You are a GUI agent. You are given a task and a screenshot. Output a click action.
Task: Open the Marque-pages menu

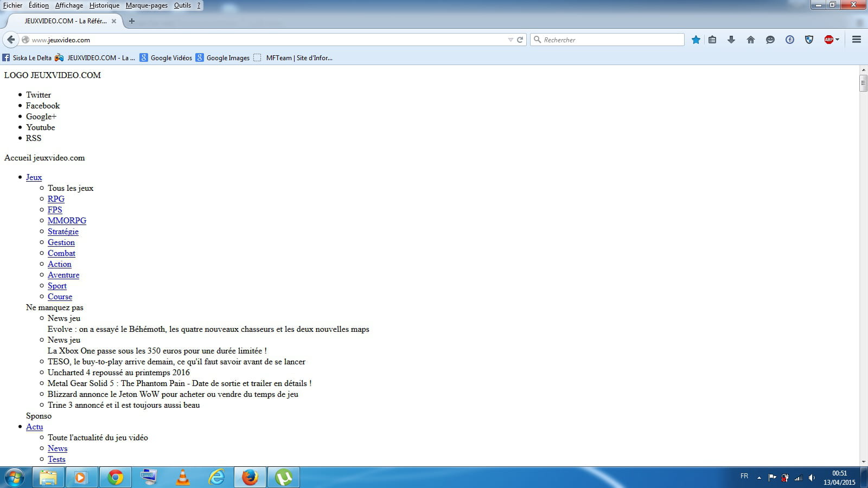[146, 5]
